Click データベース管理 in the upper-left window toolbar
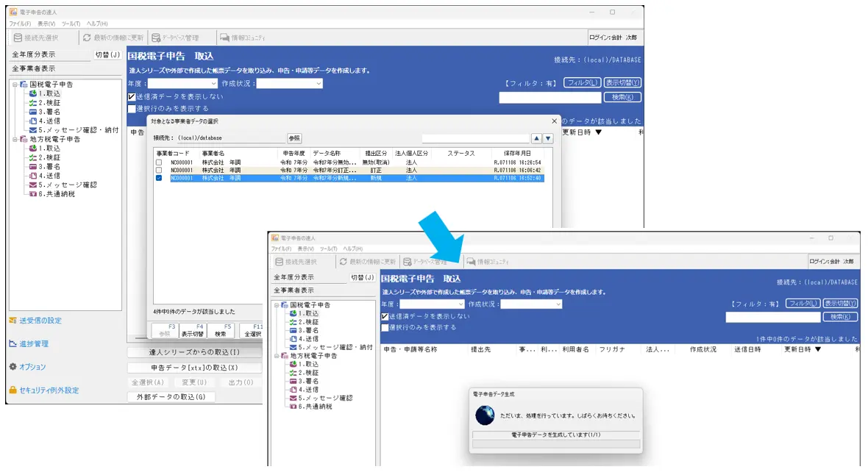The width and height of the screenshot is (868, 475). tap(175, 37)
